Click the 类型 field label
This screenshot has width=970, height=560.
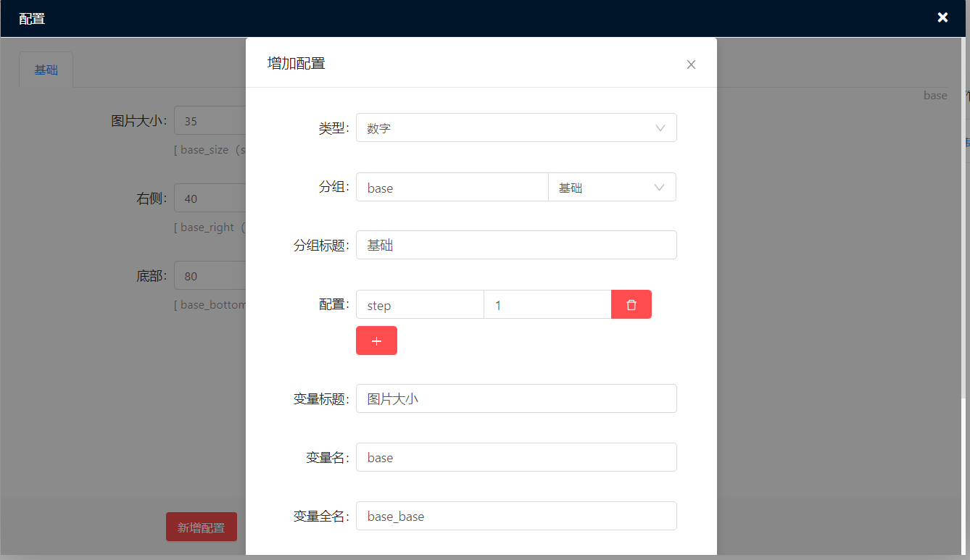(334, 128)
